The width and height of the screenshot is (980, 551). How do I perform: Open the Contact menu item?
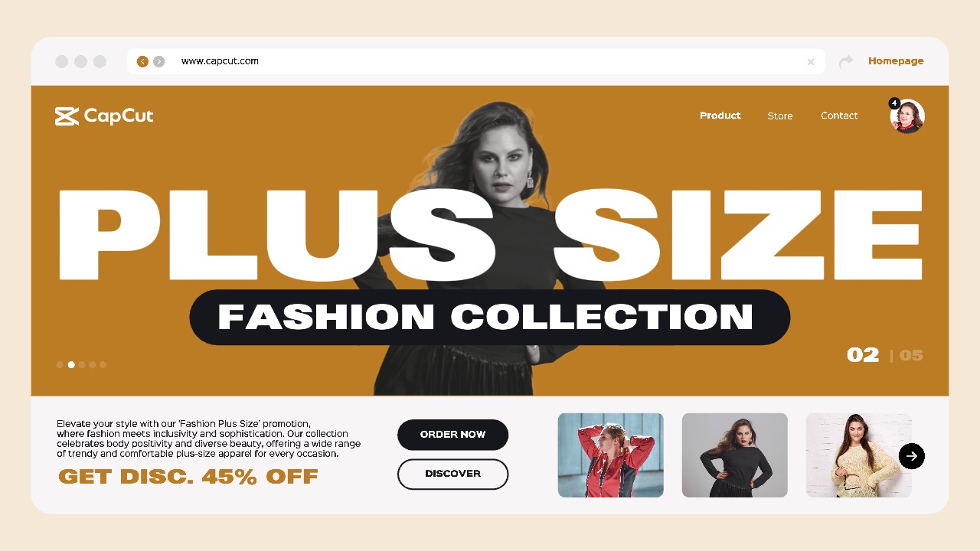(839, 116)
